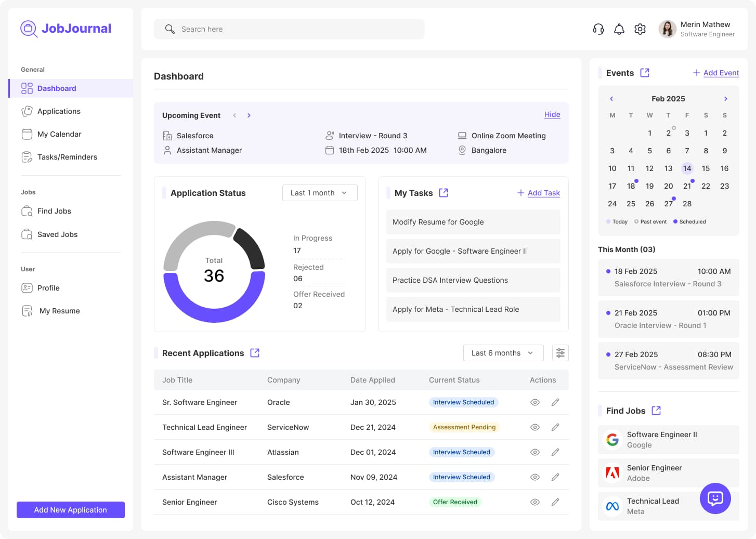Go to next calendar month
The width and height of the screenshot is (756, 539).
(726, 99)
